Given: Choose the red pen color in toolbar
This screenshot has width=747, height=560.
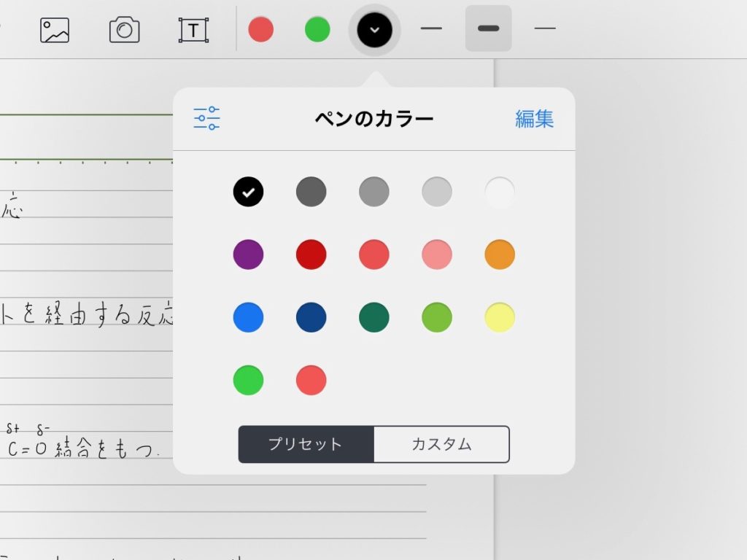Looking at the screenshot, I should pyautogui.click(x=260, y=30).
